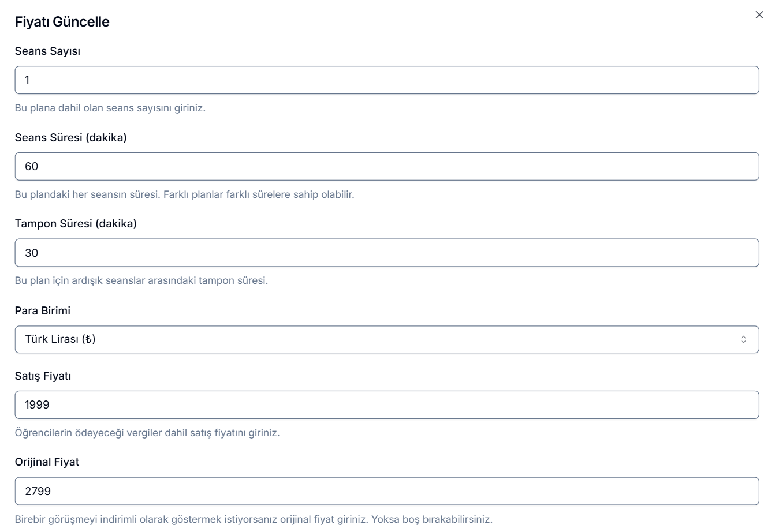Click the hint text under Orijinal Fiyat
775x532 pixels.
pyautogui.click(x=254, y=519)
